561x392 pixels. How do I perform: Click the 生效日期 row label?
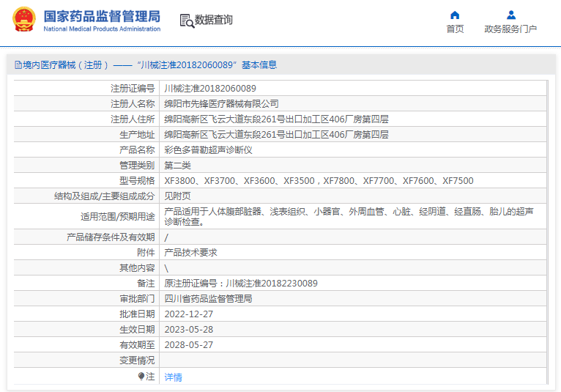tap(137, 329)
